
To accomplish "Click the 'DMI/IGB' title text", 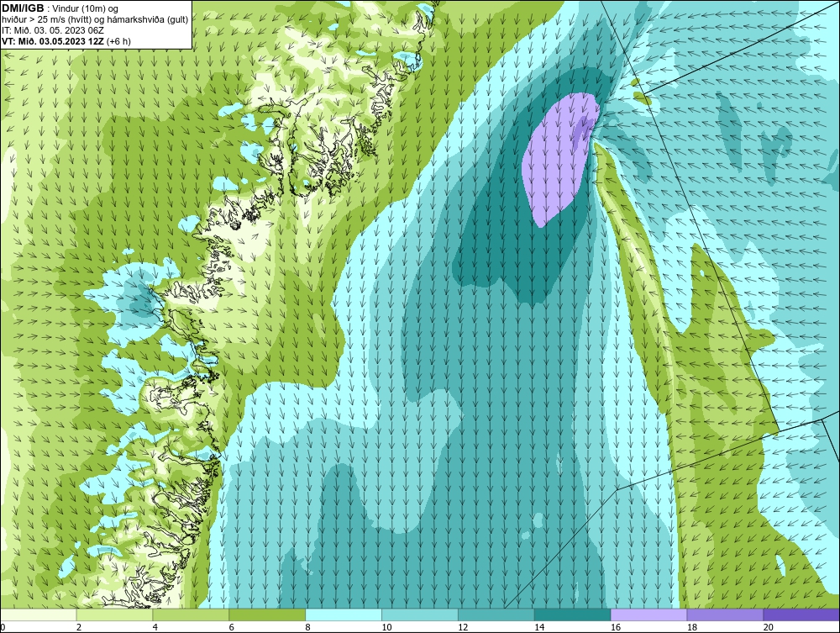I will click(23, 8).
